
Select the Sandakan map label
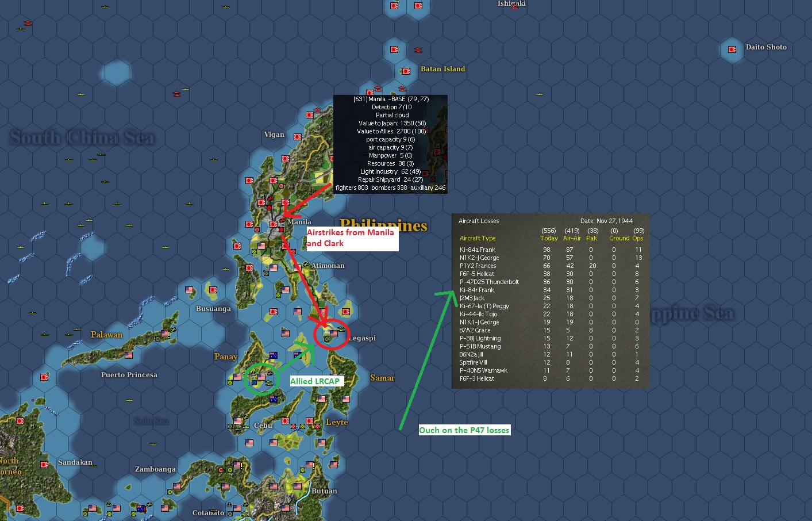pyautogui.click(x=75, y=462)
